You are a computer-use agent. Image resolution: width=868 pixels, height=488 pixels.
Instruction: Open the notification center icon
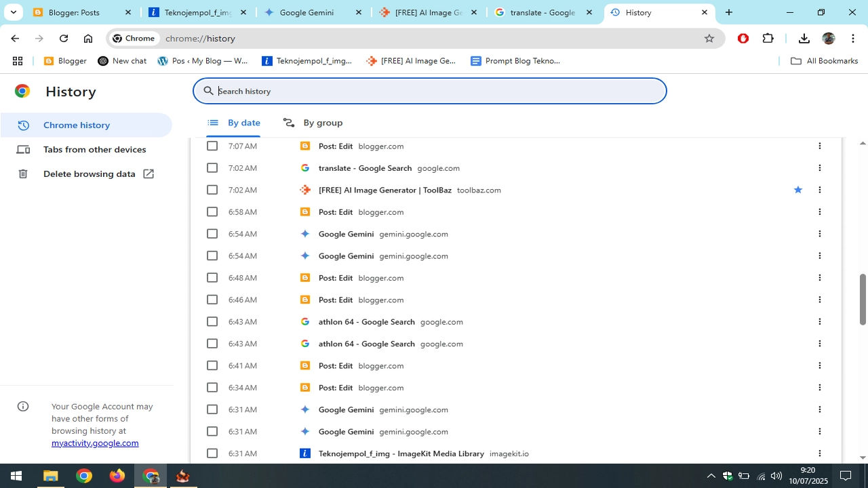tap(846, 476)
